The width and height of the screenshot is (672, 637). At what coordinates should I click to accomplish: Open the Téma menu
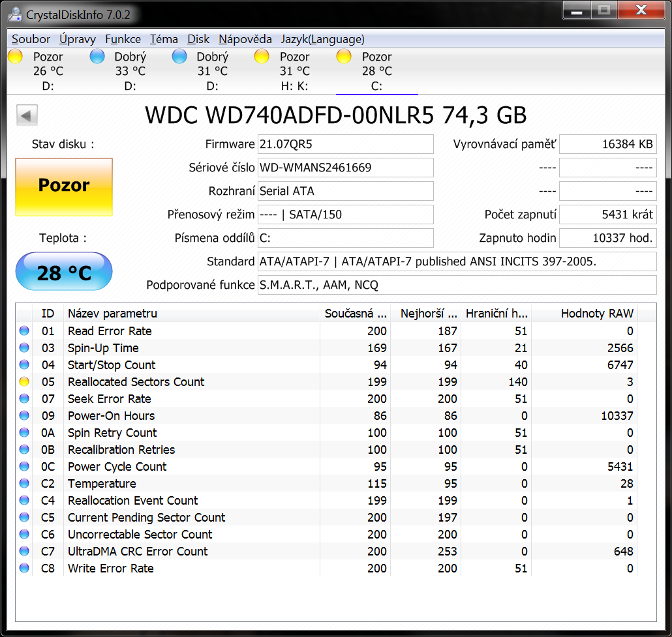point(164,39)
